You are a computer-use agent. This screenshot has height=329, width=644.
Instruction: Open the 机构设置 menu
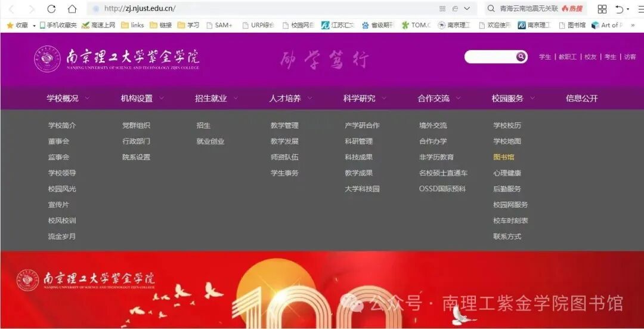point(137,99)
